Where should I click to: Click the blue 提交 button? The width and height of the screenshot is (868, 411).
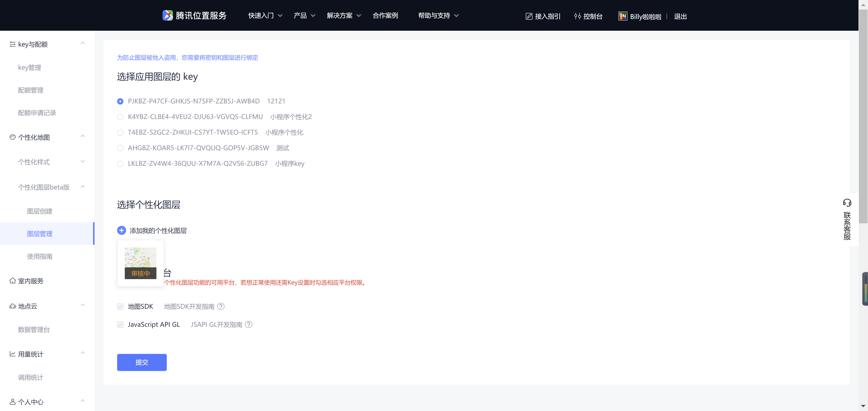pyautogui.click(x=142, y=362)
